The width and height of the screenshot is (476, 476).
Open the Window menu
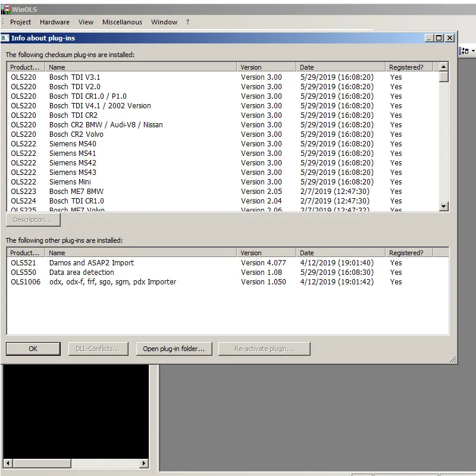(x=164, y=22)
